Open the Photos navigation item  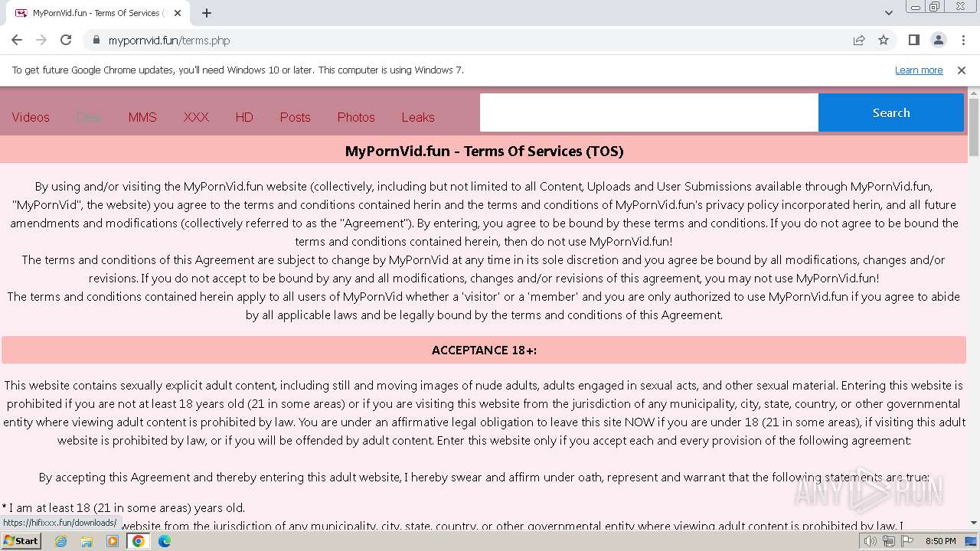[356, 117]
